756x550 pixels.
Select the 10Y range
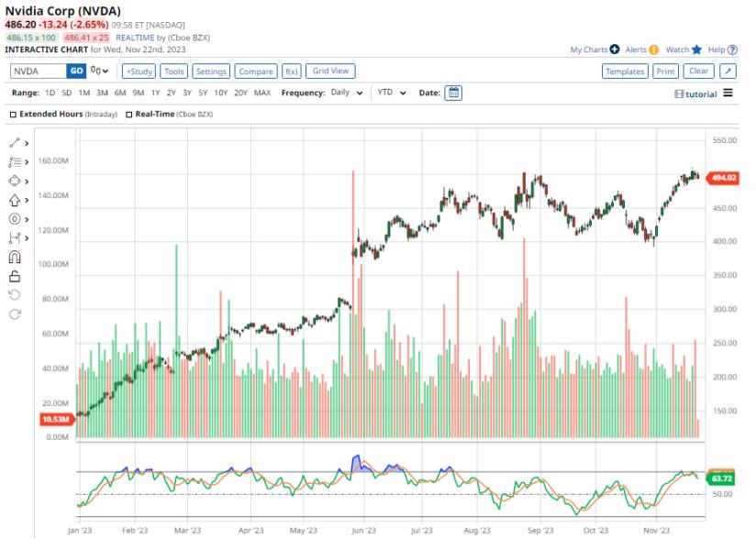pos(220,93)
